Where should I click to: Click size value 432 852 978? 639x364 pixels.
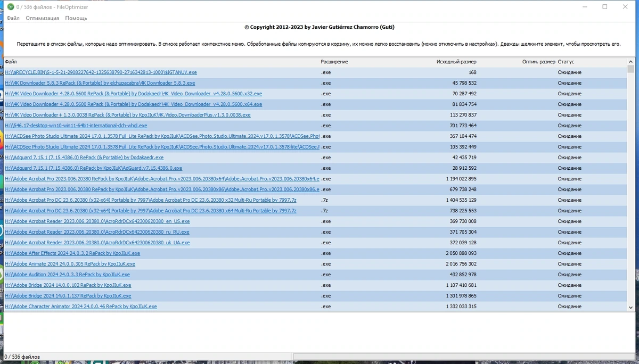[x=463, y=275]
